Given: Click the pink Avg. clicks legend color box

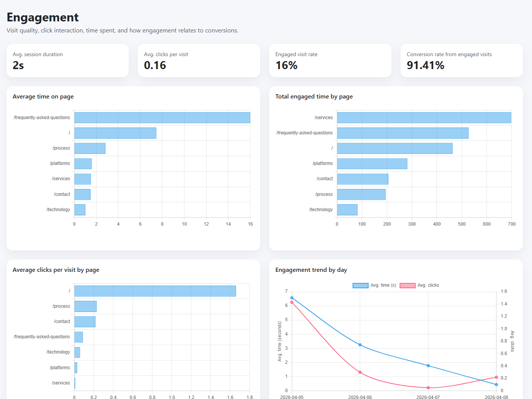Looking at the screenshot, I should [x=407, y=285].
